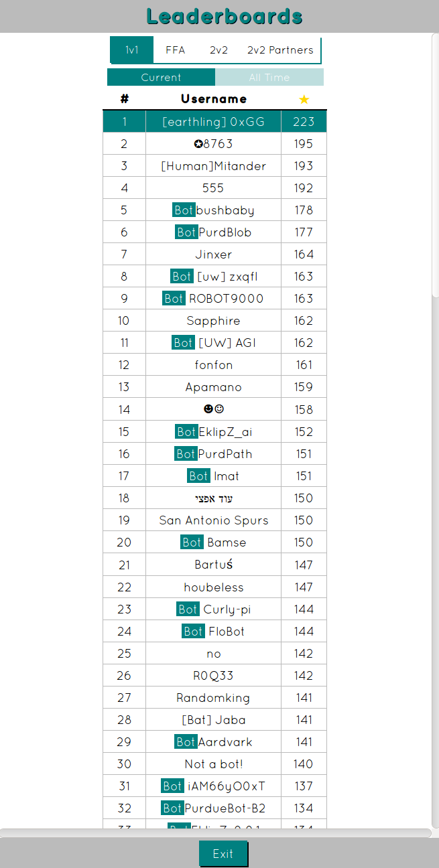
Task: Click the horizontal scrollbar above Exit
Action: pyautogui.click(x=214, y=833)
